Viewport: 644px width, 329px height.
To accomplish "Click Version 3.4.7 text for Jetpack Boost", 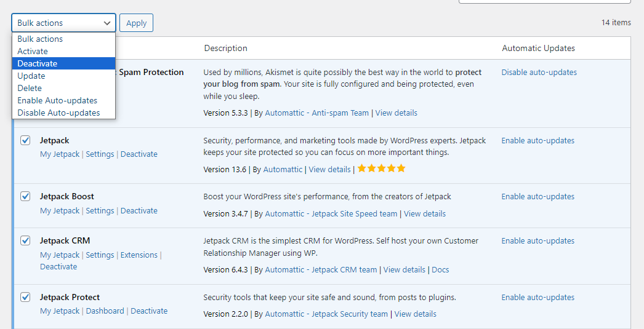I will pos(225,214).
